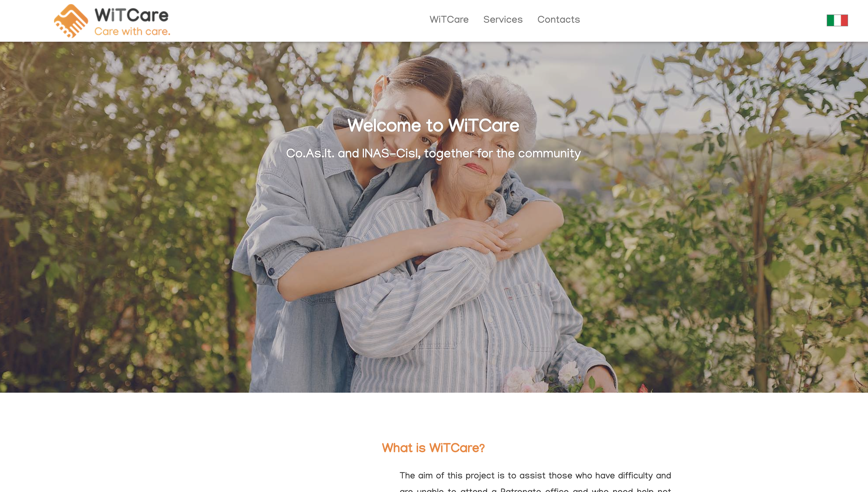Viewport: 868px width, 492px height.
Task: Click the paragraph starting "The aim of this project"
Action: 535,482
